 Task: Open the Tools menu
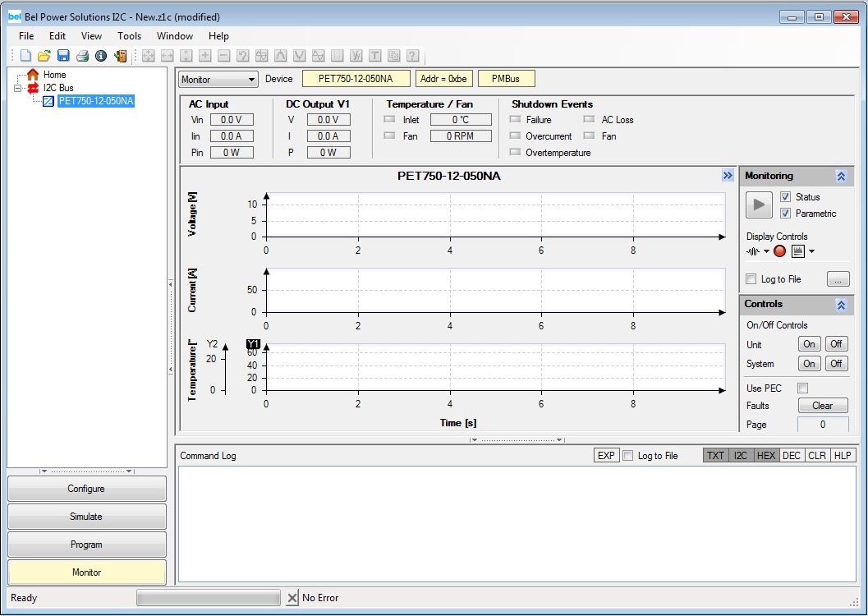coord(129,36)
